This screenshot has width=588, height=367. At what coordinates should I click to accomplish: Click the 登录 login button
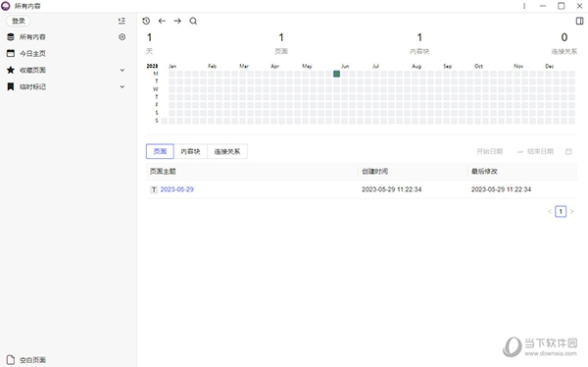coord(19,21)
